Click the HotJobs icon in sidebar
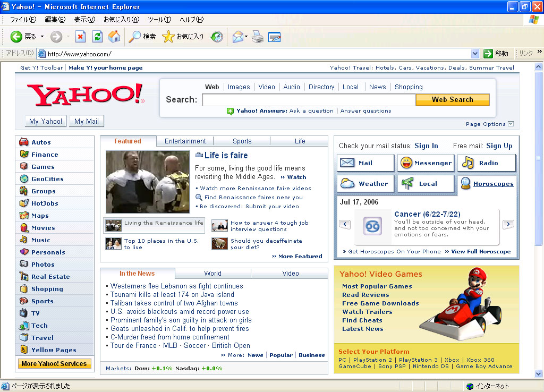The image size is (544, 392). pyautogui.click(x=24, y=203)
